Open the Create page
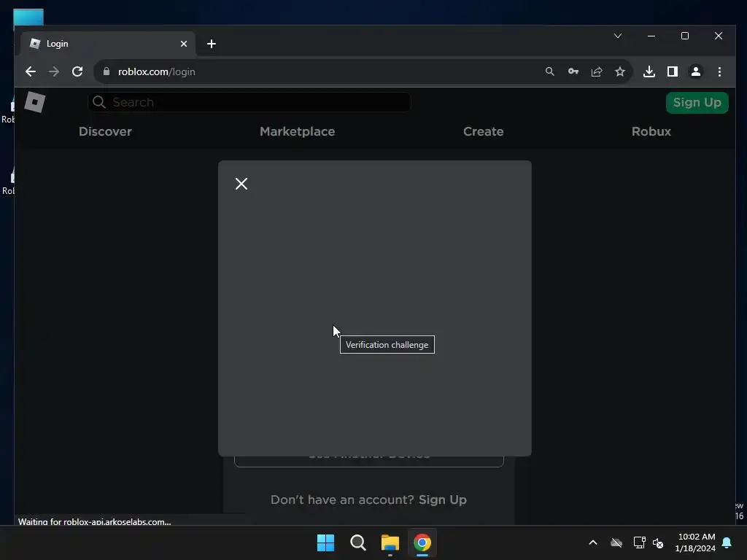747x560 pixels. click(x=483, y=131)
